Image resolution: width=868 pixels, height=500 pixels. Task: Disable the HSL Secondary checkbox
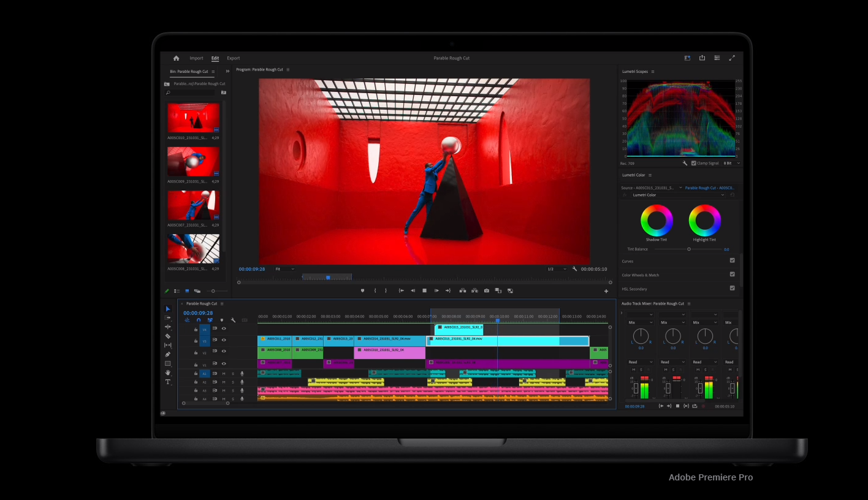coord(732,288)
